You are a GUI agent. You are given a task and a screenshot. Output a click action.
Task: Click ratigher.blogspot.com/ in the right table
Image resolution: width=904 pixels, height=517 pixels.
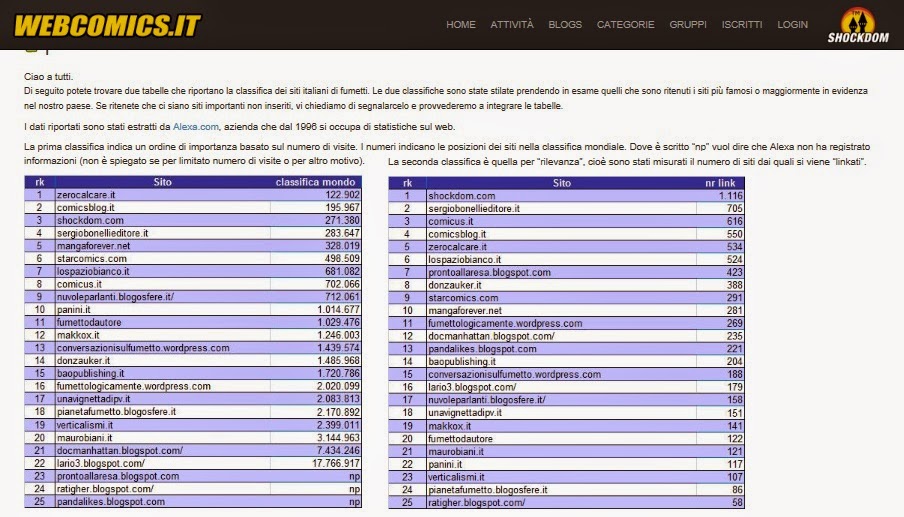click(x=476, y=502)
